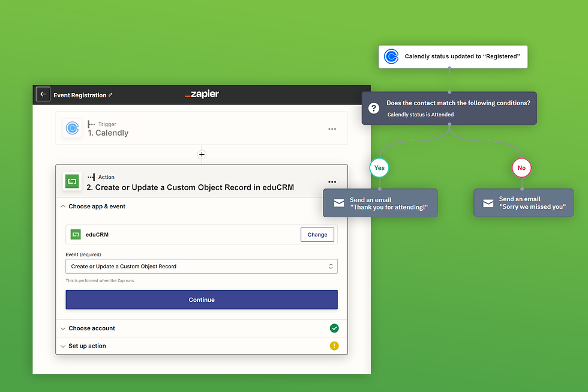588x392 pixels.
Task: Click the Continue button
Action: (x=202, y=300)
